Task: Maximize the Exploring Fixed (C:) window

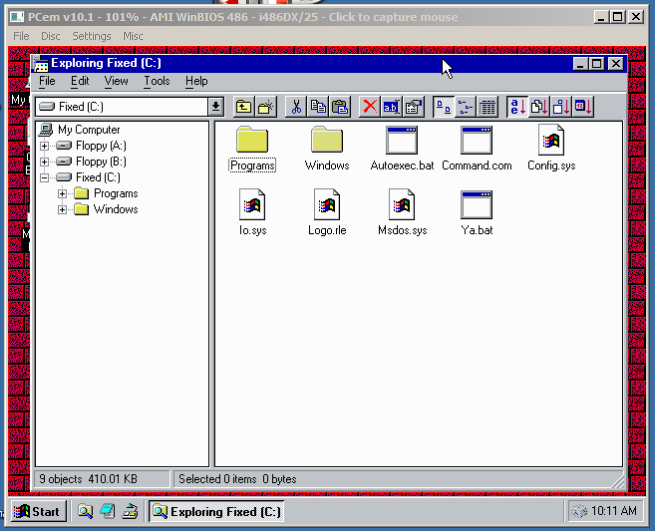Action: point(597,64)
